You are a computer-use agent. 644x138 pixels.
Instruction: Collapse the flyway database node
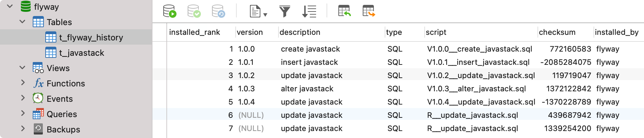coord(10,6)
